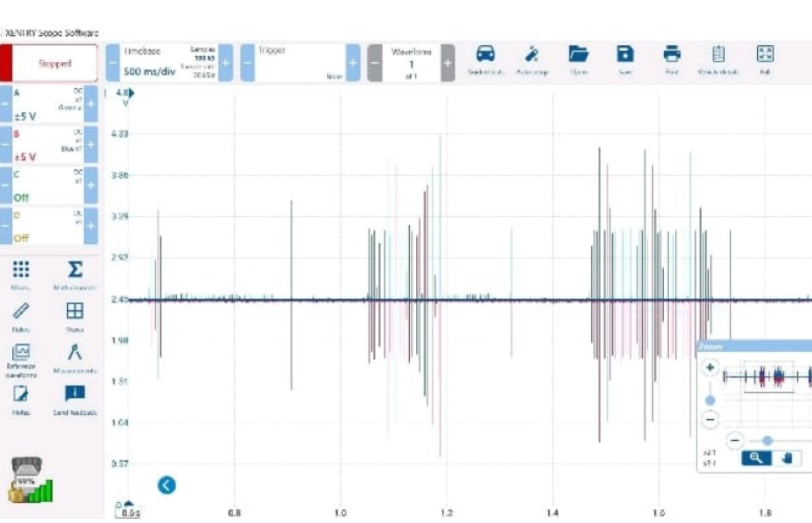
Task: Open the Trigger settings panel
Action: [297, 64]
